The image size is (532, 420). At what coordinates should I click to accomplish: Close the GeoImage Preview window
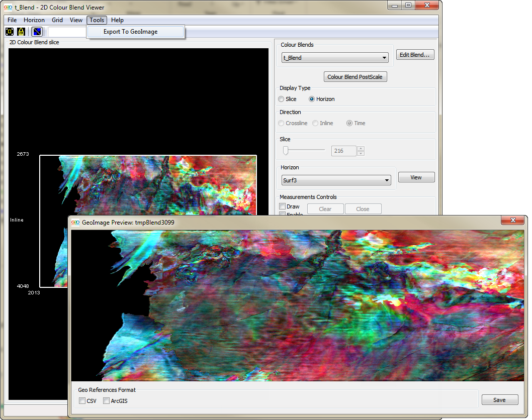coord(513,221)
